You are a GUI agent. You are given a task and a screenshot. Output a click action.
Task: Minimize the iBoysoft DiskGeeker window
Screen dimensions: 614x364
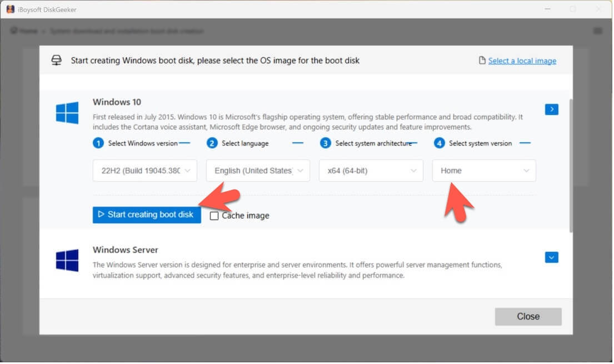(x=547, y=9)
